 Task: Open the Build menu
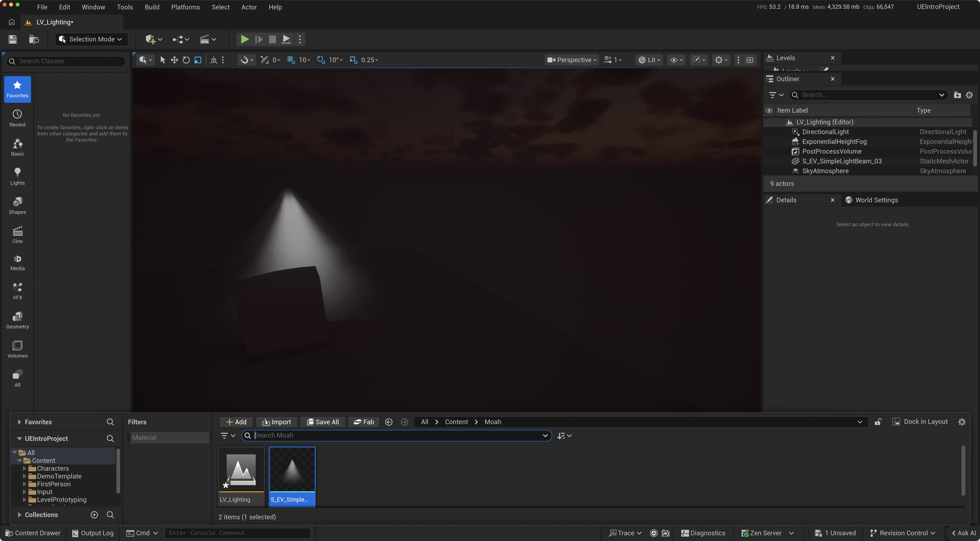tap(152, 7)
